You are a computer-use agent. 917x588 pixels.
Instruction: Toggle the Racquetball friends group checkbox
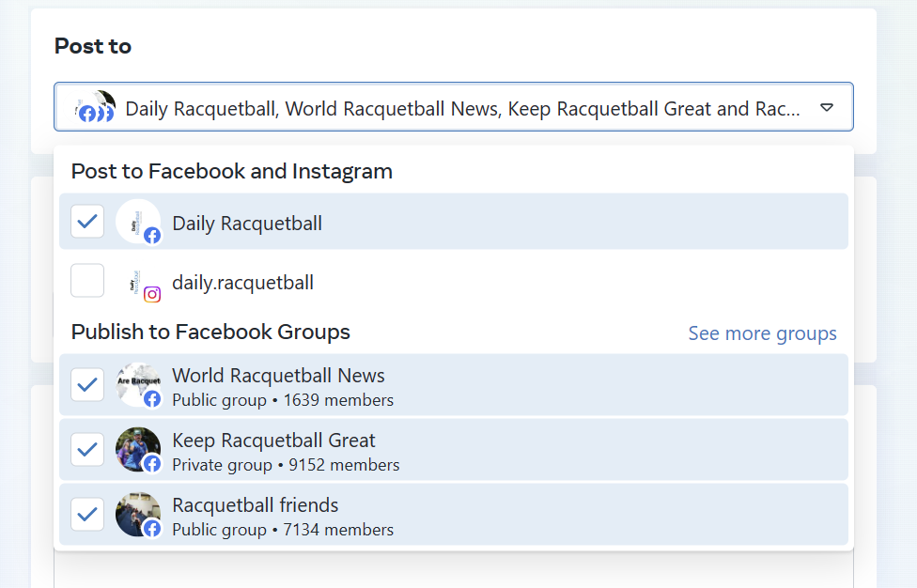(87, 515)
